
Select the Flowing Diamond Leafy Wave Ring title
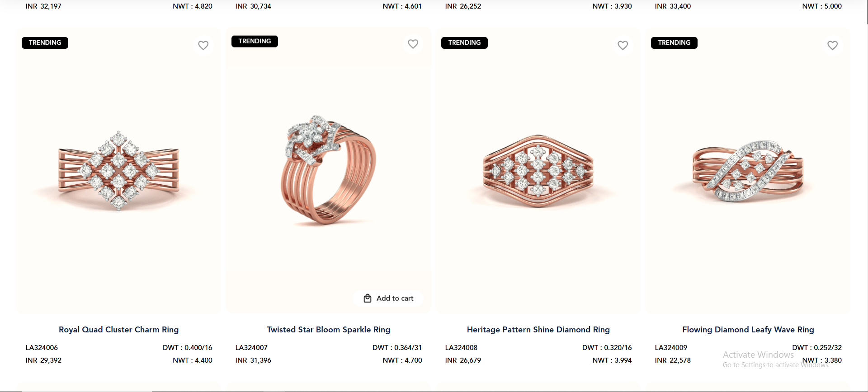[748, 330]
